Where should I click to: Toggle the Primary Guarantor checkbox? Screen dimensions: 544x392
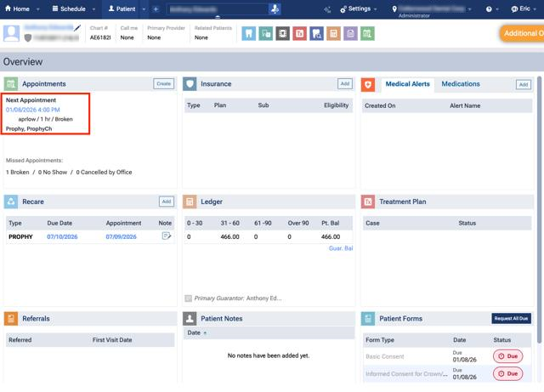(189, 298)
